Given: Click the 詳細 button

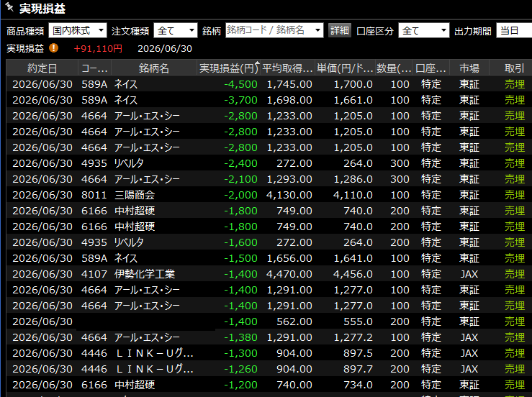Looking at the screenshot, I should 339,30.
